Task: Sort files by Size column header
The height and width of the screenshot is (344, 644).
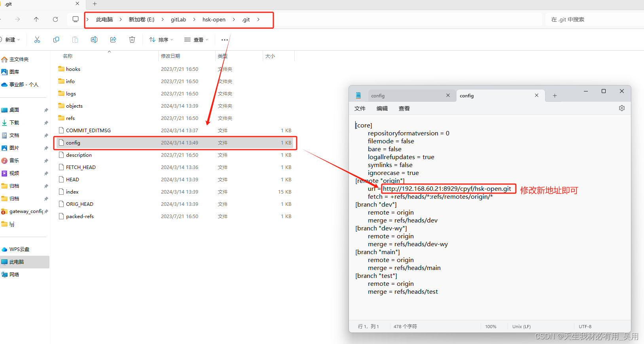Action: click(270, 56)
